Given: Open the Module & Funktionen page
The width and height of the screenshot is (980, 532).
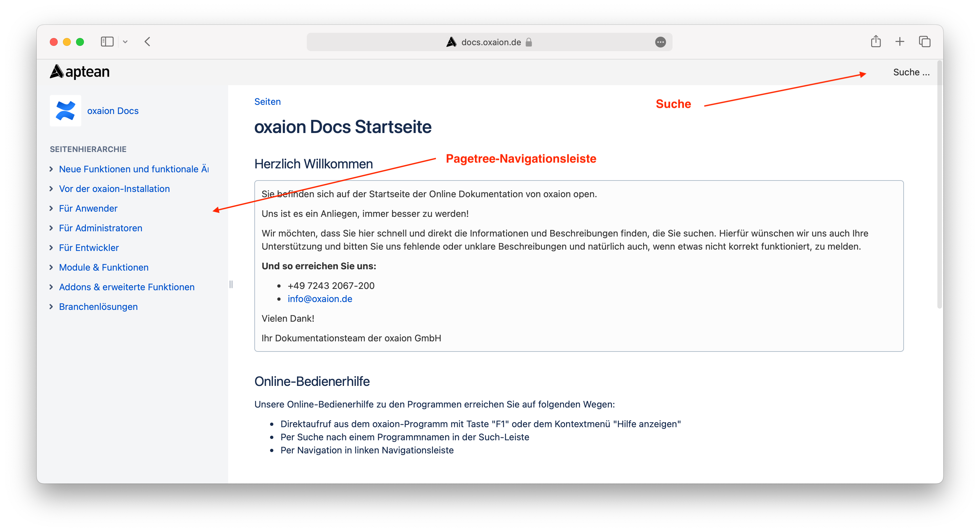Looking at the screenshot, I should [104, 267].
